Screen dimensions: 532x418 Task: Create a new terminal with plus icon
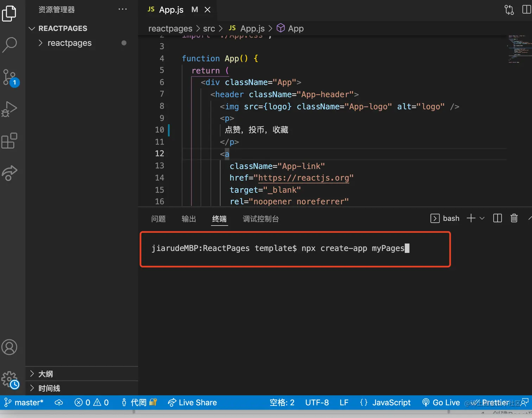[x=471, y=218]
